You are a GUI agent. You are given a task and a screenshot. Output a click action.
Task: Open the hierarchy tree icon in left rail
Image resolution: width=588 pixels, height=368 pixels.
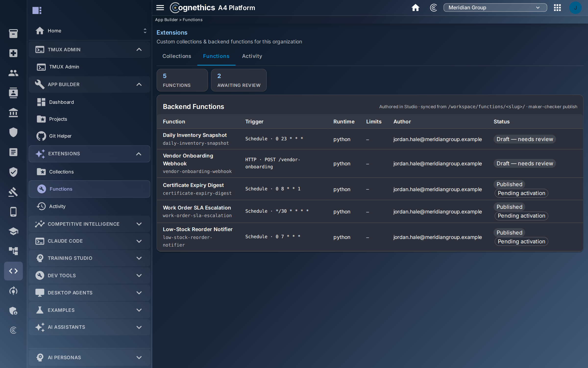pyautogui.click(x=13, y=251)
